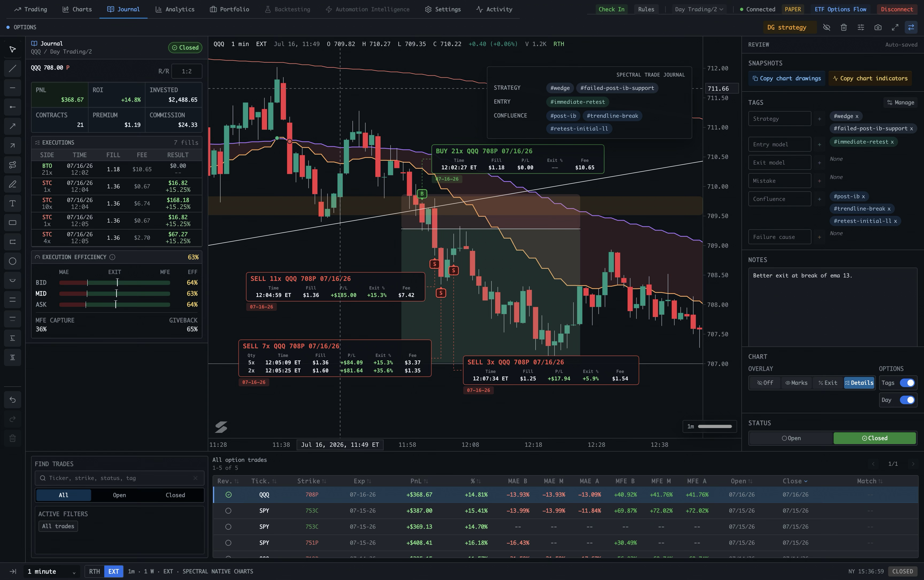Undo the last drawing action
Screen dimensions: 924x580
click(12, 400)
